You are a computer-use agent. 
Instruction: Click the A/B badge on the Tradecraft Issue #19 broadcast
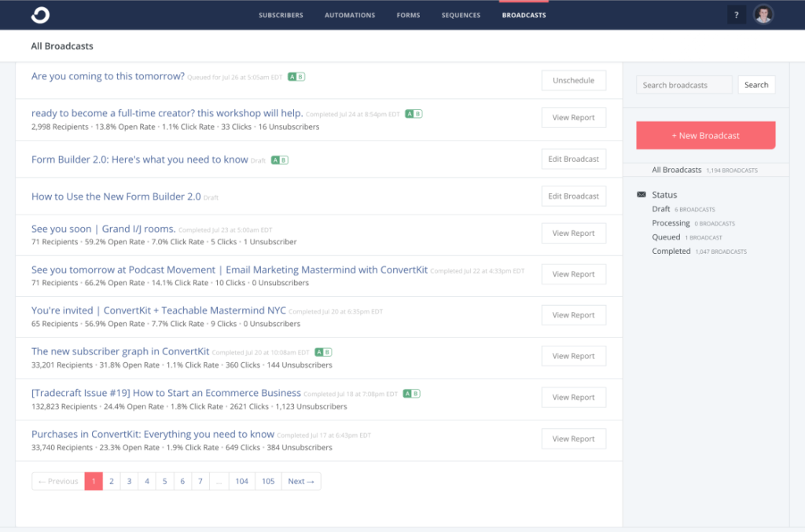tap(411, 392)
